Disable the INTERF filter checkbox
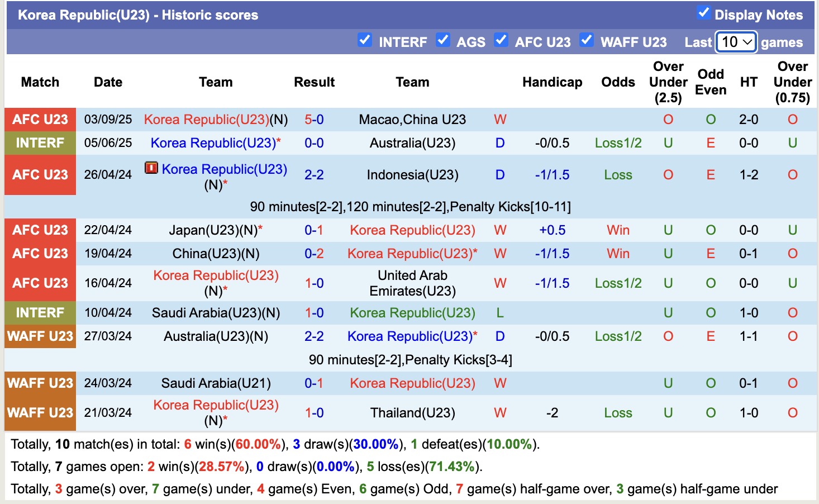 [x=365, y=40]
